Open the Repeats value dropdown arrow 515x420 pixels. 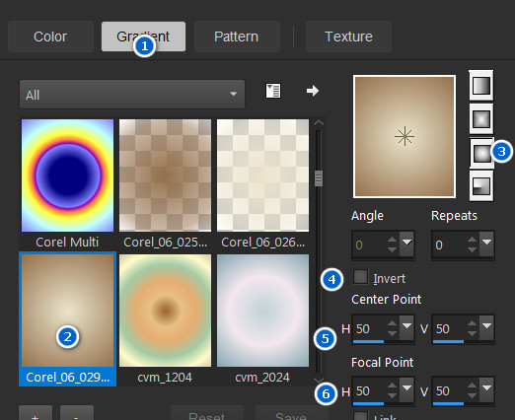tap(486, 245)
